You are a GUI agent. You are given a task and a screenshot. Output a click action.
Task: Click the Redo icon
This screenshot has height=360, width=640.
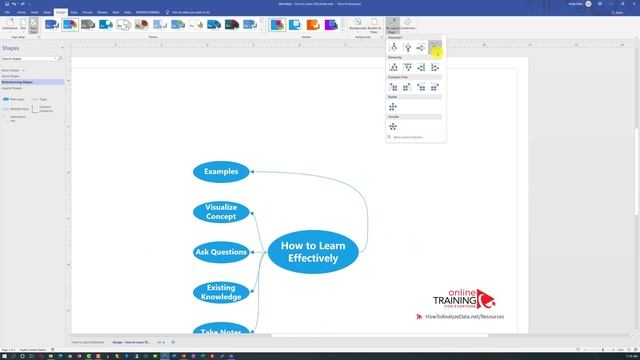point(22,4)
